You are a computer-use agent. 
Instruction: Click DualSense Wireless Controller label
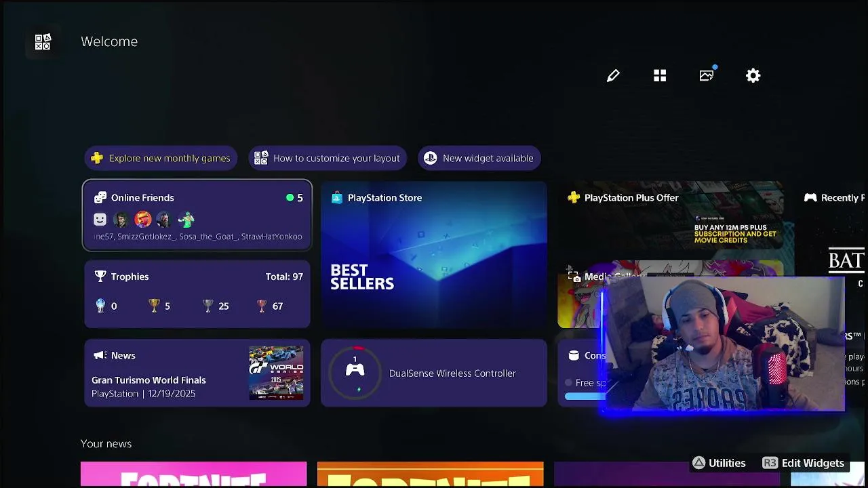452,373
